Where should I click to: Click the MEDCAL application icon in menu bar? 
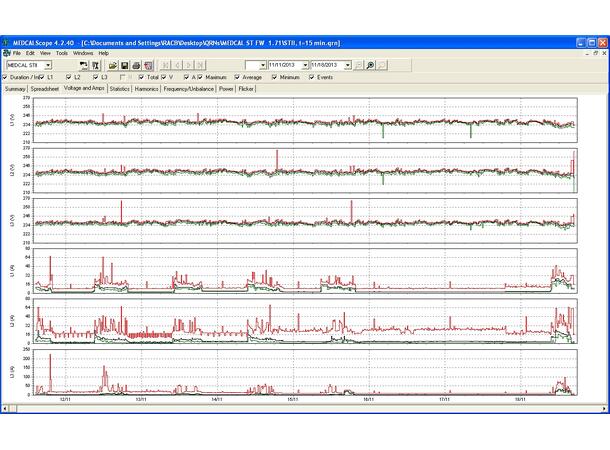[7, 53]
